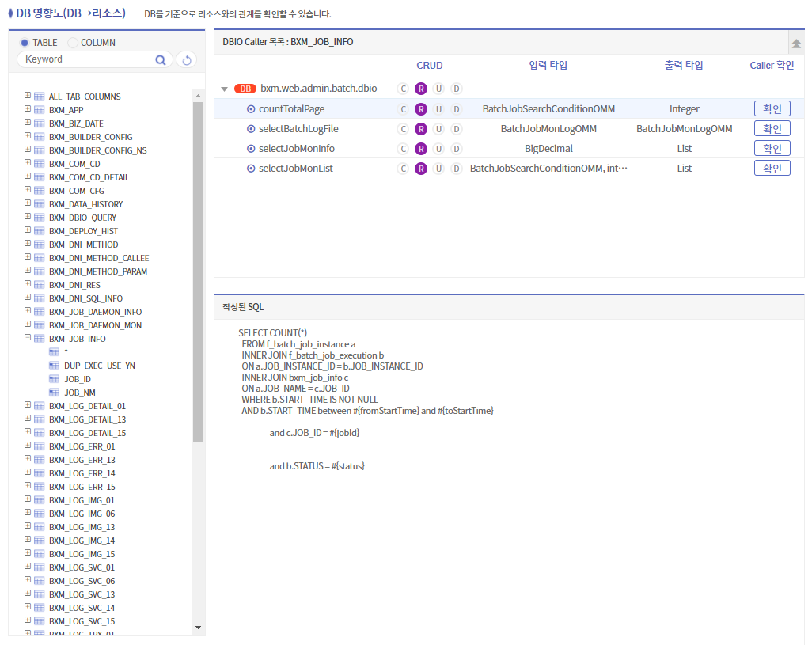Click the D badge in selectJobMonList row
Screen dimensions: 812x645
tap(456, 169)
